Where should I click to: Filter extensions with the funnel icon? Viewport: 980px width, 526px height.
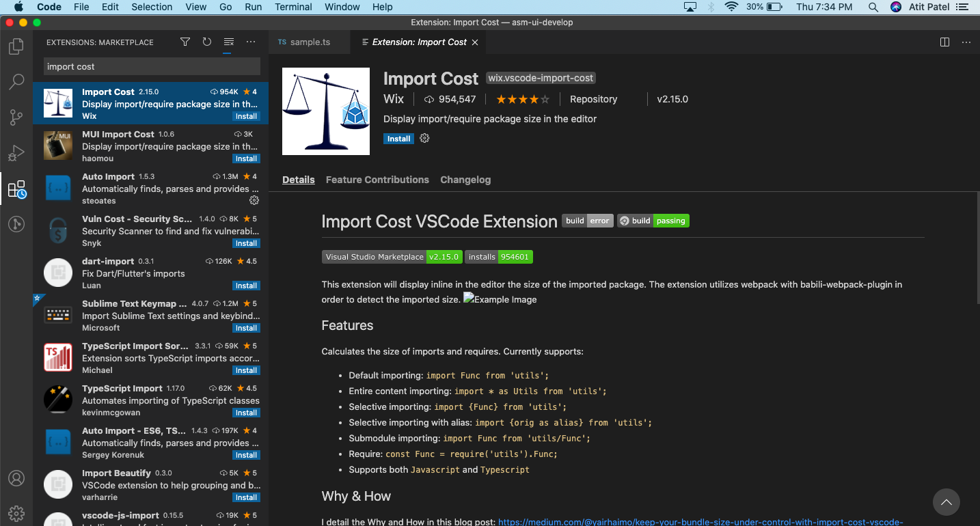pyautogui.click(x=185, y=42)
